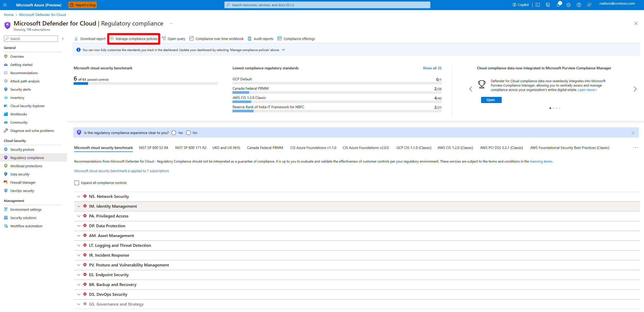Click the Show all 32 link
The image size is (644, 312).
click(432, 68)
